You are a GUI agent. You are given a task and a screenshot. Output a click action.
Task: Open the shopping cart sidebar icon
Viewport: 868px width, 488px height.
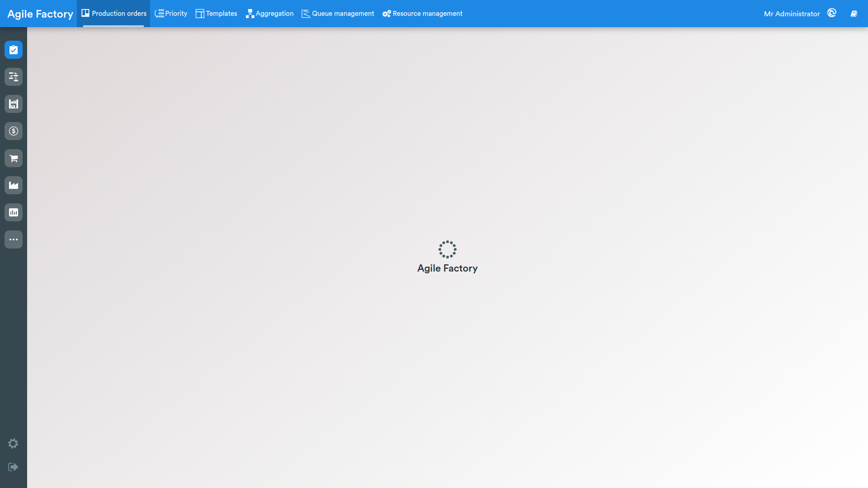click(x=14, y=158)
